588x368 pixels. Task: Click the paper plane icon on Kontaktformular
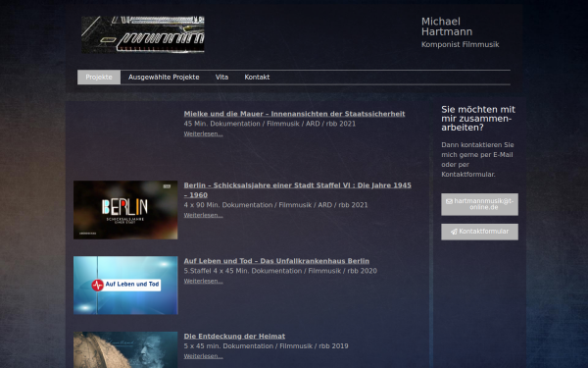(454, 232)
